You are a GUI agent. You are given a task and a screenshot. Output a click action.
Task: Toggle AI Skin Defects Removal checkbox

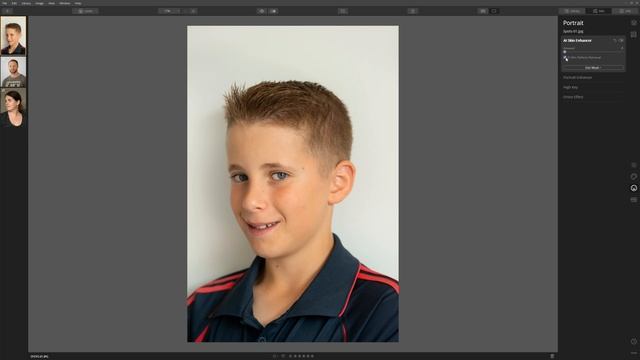(565, 58)
